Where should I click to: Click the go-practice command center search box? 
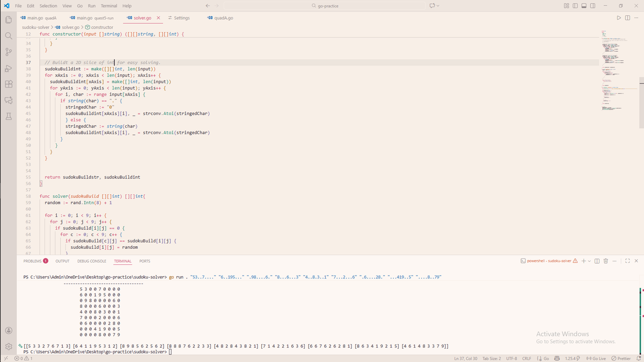pos(325,6)
